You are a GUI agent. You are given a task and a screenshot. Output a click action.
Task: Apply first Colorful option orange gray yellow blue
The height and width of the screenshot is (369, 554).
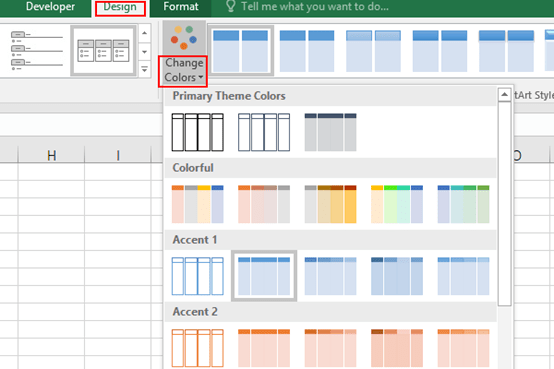[x=198, y=204]
